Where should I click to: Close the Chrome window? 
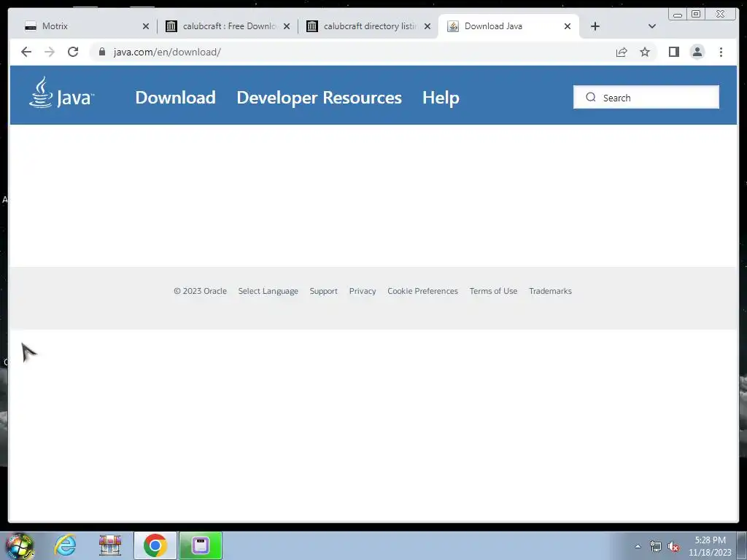pyautogui.click(x=720, y=15)
